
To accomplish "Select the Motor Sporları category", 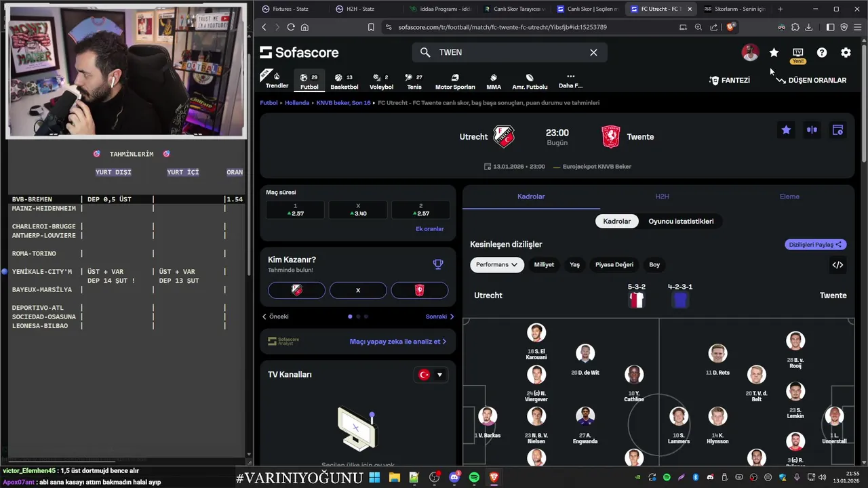I will pos(455,81).
